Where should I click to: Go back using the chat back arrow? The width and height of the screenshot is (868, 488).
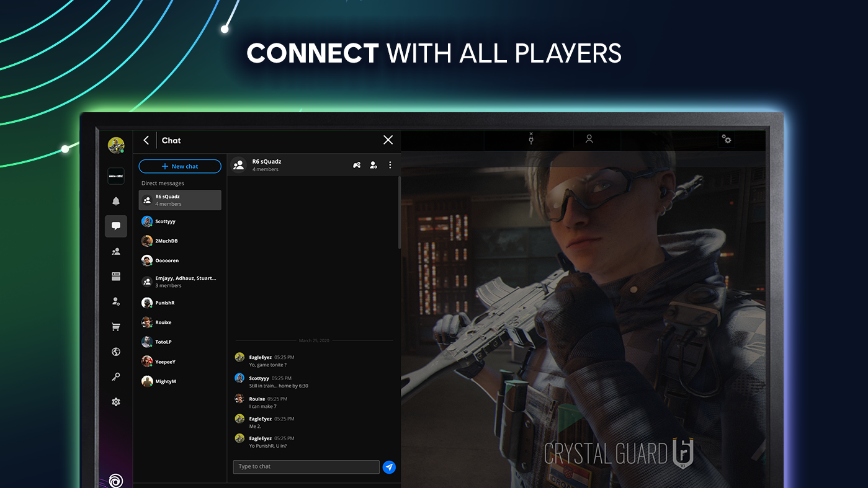point(146,140)
